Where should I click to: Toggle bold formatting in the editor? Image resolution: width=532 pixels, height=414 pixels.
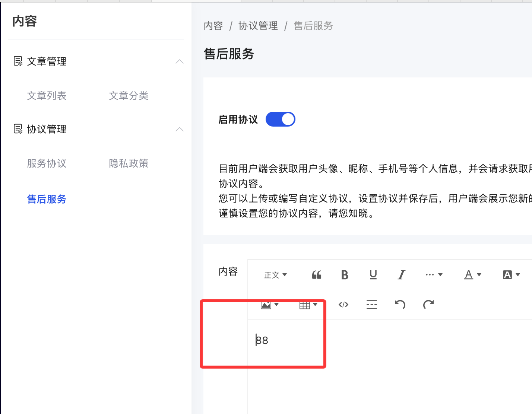(x=345, y=275)
